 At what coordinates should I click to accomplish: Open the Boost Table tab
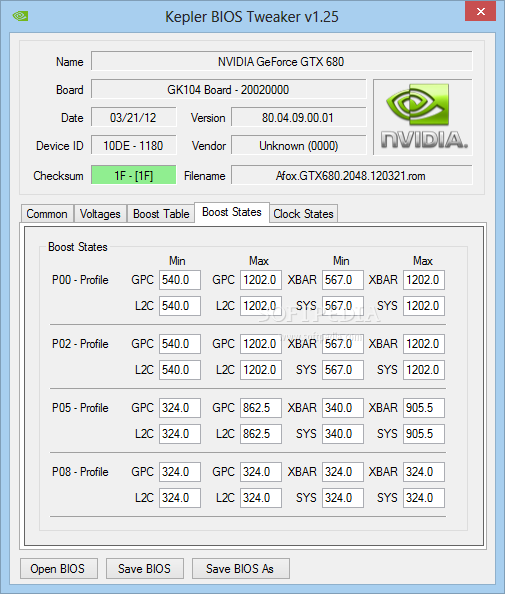[x=161, y=214]
